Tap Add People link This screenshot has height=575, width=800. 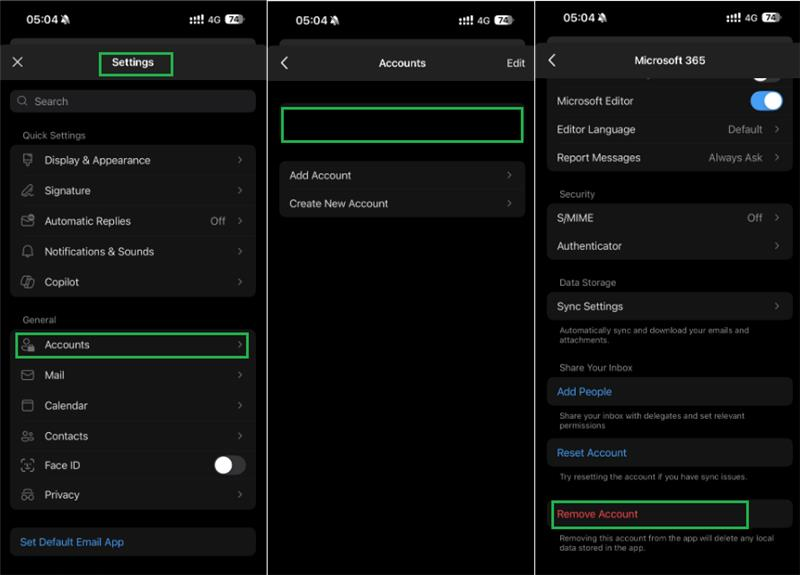(x=584, y=391)
